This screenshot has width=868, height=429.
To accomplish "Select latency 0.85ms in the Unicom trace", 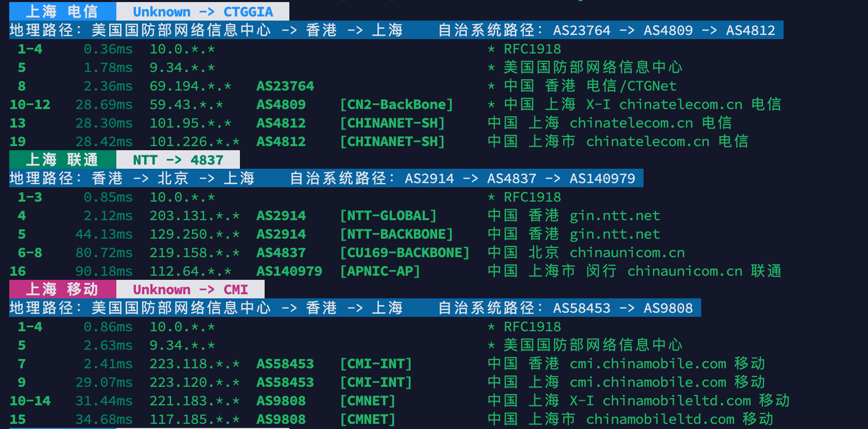I will (x=108, y=196).
